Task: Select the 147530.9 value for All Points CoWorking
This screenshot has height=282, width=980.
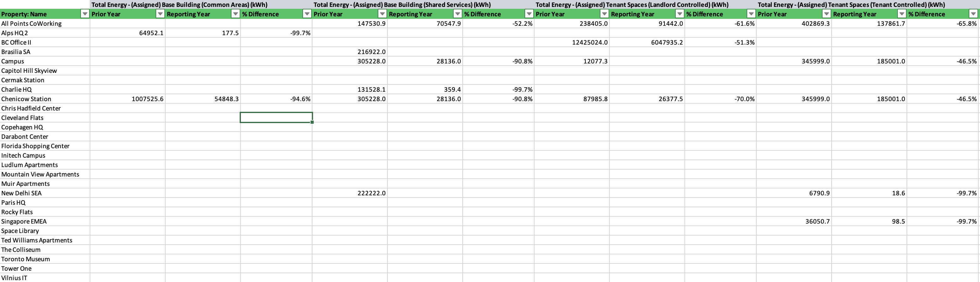Action: 350,24
